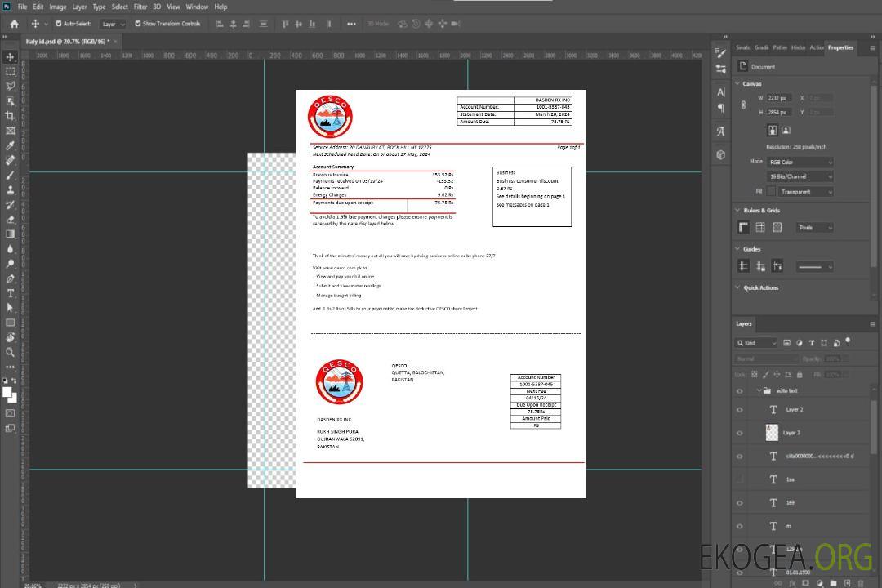This screenshot has height=588, width=882.
Task: Select the Rectangular Marquee tool
Action: pos(10,72)
